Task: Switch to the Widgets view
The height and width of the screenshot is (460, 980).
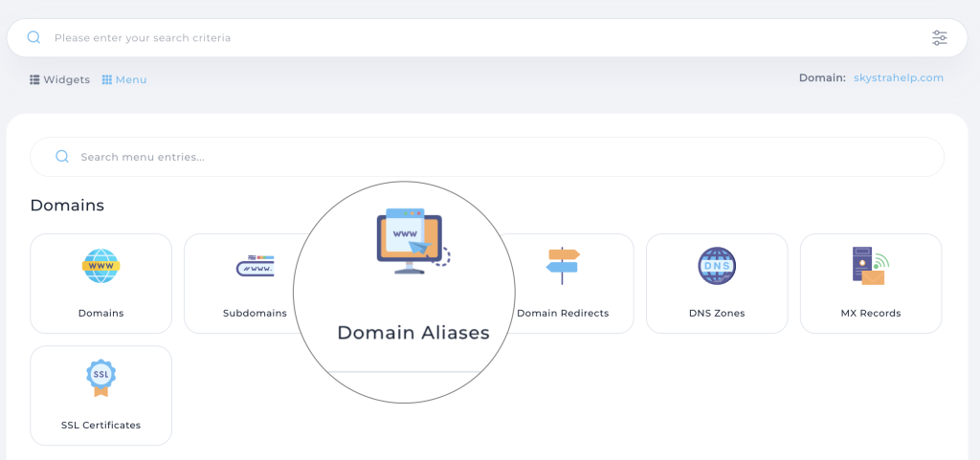Action: (x=59, y=79)
